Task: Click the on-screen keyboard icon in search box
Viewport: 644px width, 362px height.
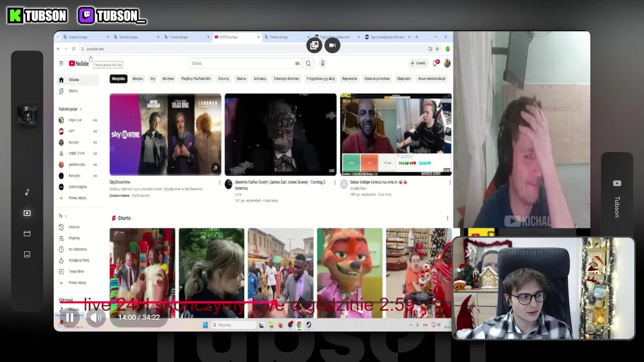Action: click(297, 63)
